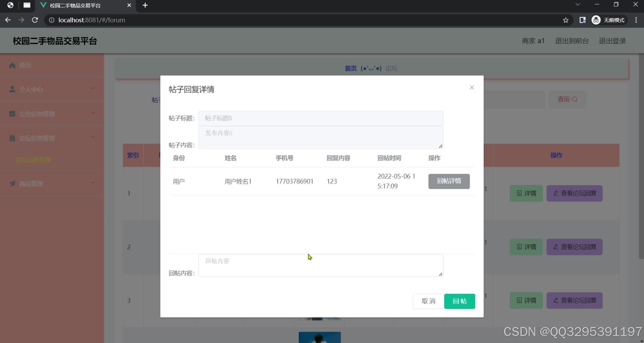Click the phone number 17703786901
The image size is (644, 343).
(294, 181)
